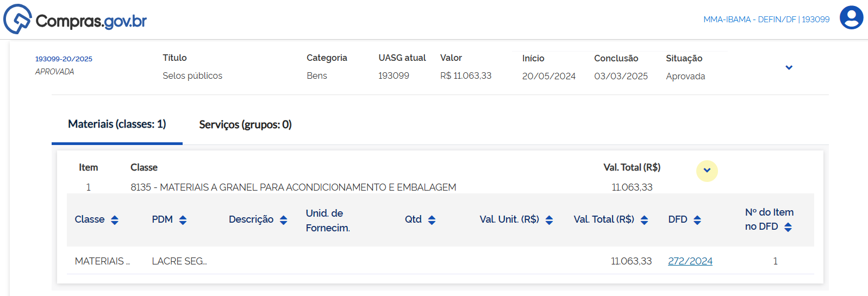Open the user profile avatar icon
The height and width of the screenshot is (296, 868).
pyautogui.click(x=851, y=17)
